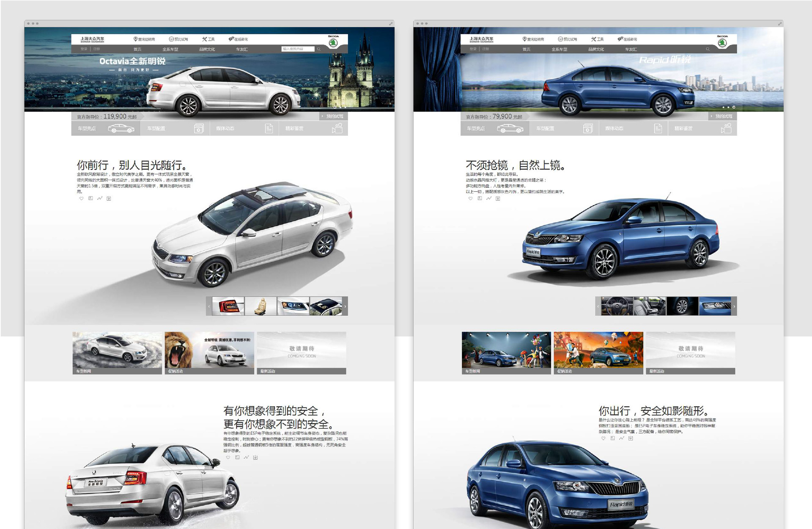
Task: Click chart icon under Rapid 安全如影随形 paragraph
Action: pyautogui.click(x=622, y=438)
